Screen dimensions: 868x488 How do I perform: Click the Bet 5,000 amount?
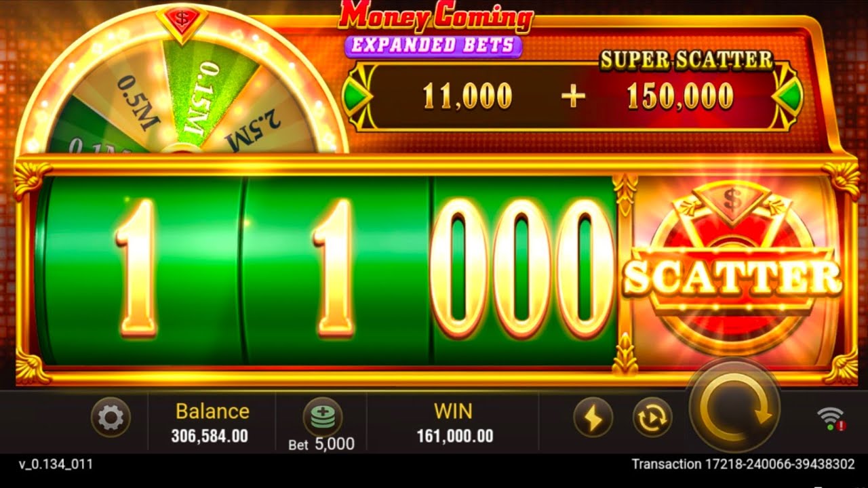pos(321,444)
